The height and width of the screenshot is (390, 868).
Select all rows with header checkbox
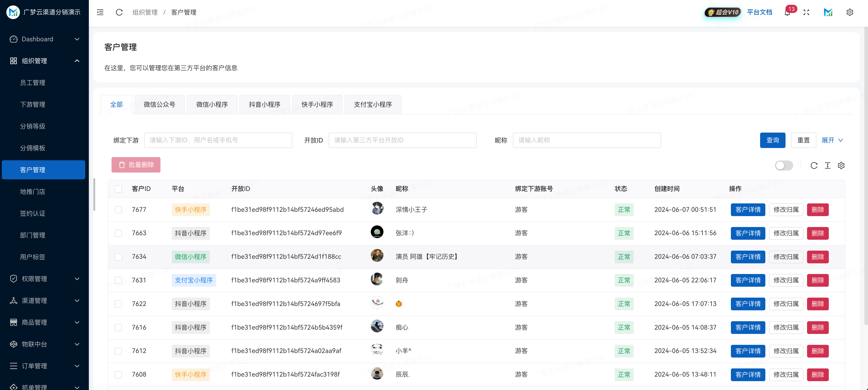coord(118,189)
